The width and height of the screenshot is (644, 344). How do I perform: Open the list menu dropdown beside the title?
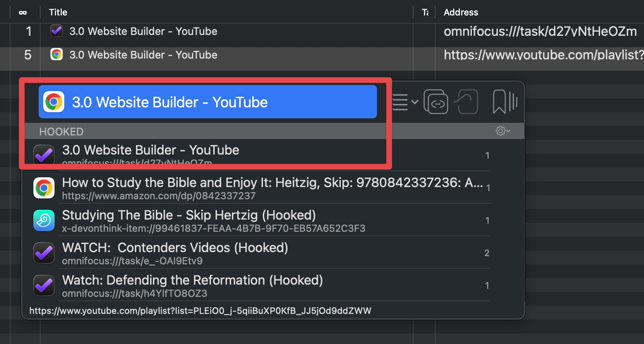click(x=405, y=102)
